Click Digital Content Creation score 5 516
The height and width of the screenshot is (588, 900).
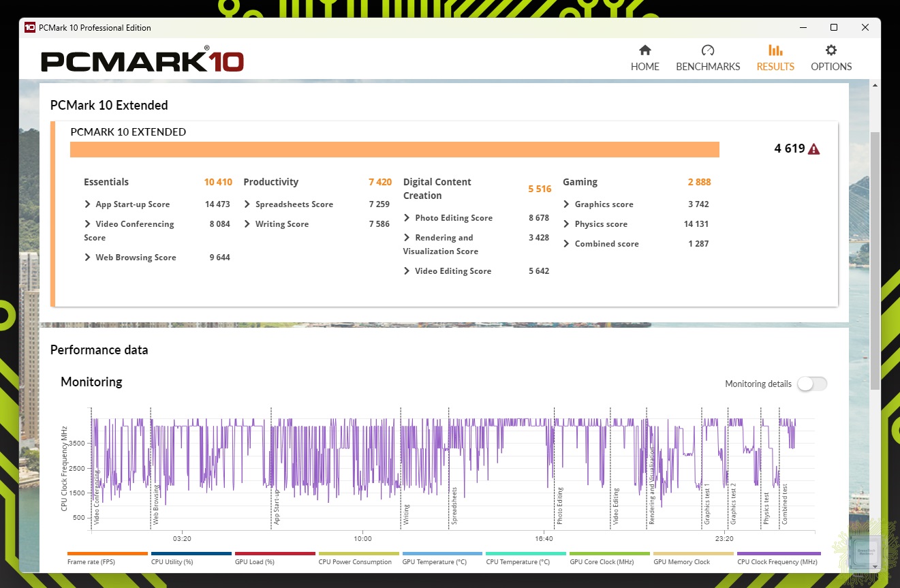[x=540, y=189]
